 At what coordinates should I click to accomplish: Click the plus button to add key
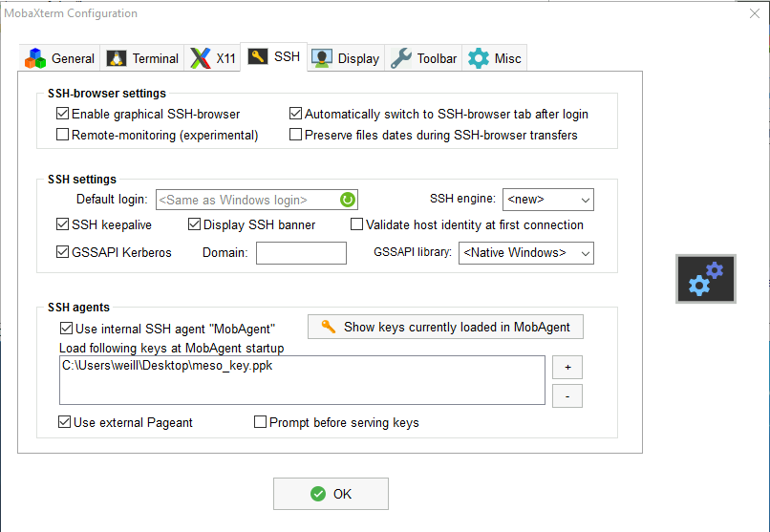pyautogui.click(x=567, y=367)
